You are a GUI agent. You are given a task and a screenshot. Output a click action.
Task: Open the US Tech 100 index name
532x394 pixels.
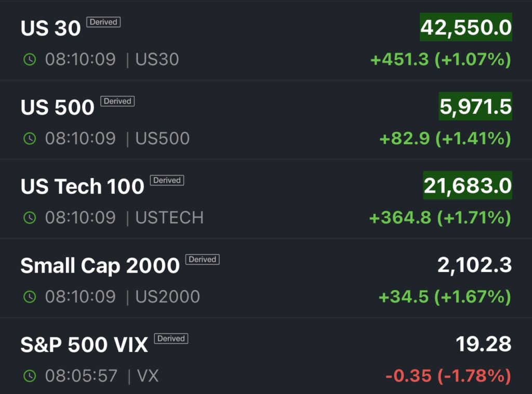(82, 187)
